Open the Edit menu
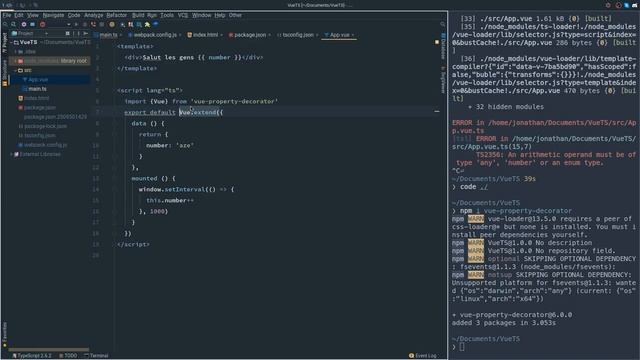The image size is (640, 360). click(x=19, y=15)
